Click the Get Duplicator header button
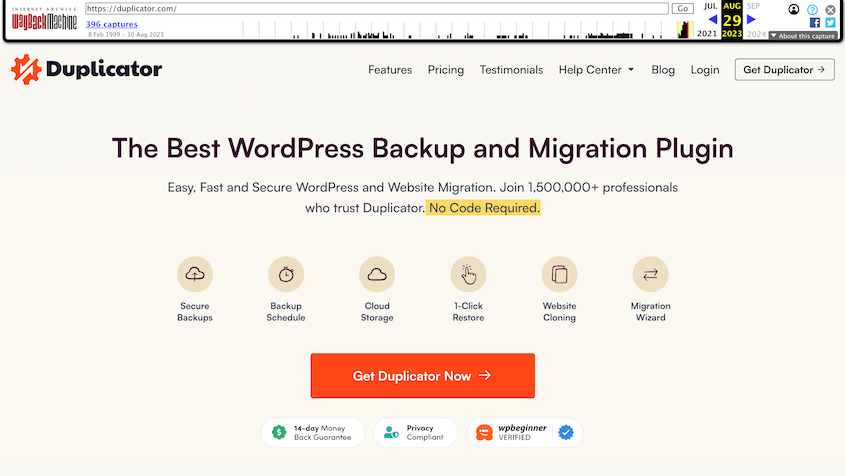 (x=785, y=70)
